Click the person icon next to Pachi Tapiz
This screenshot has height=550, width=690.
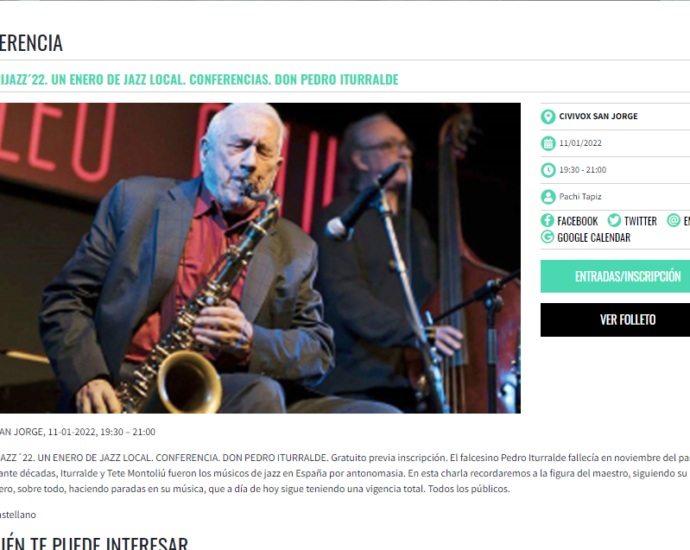pos(548,197)
